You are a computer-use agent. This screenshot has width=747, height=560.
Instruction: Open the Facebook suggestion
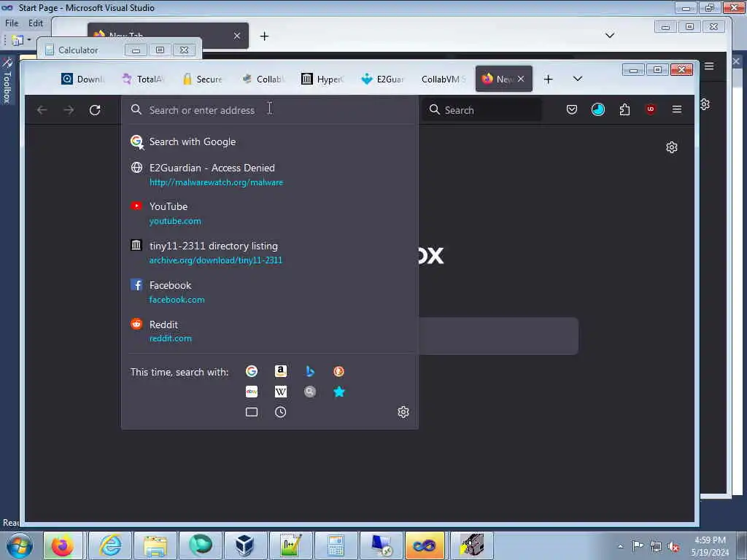(270, 292)
